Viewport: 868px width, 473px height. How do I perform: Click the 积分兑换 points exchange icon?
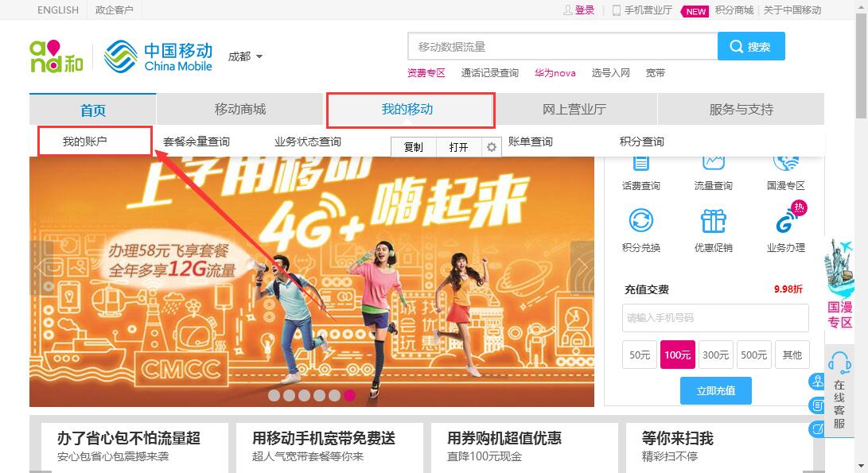641,220
